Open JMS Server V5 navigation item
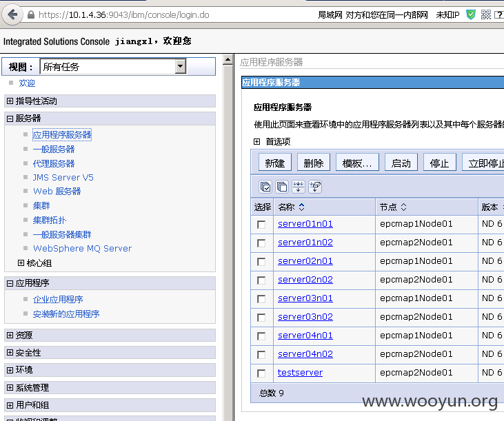504x421 pixels. [x=63, y=178]
